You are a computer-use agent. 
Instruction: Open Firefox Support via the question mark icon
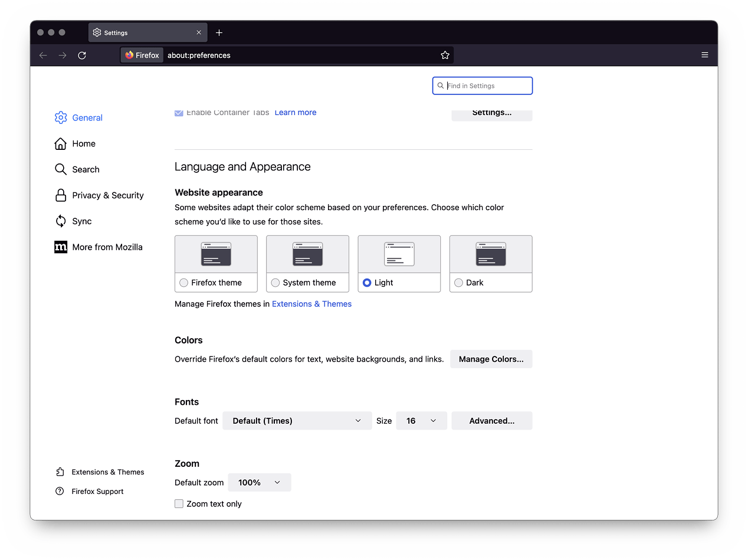60,491
